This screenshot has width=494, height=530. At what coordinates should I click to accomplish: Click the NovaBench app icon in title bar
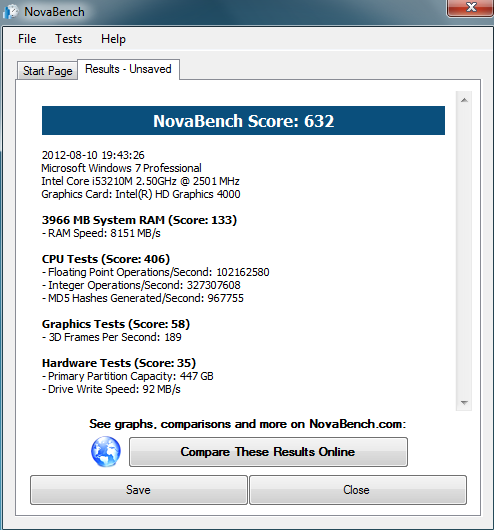point(10,12)
